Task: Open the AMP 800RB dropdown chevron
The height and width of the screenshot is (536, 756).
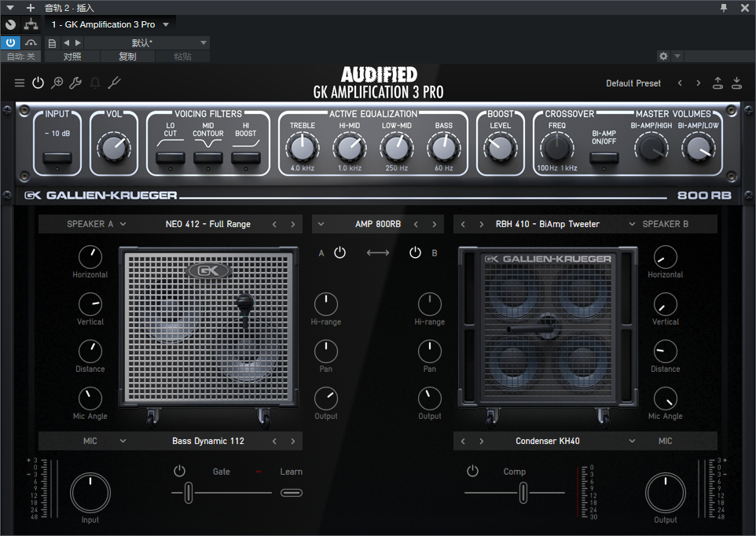Action: tap(321, 224)
